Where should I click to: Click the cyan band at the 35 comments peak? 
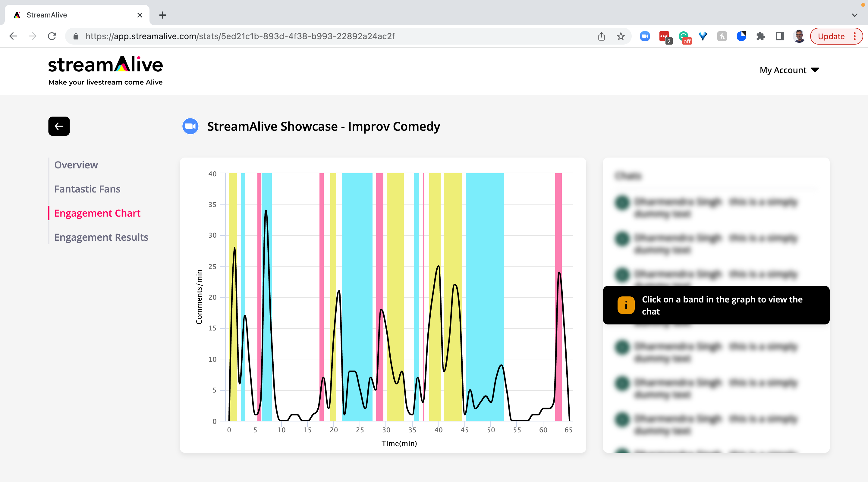click(x=266, y=297)
